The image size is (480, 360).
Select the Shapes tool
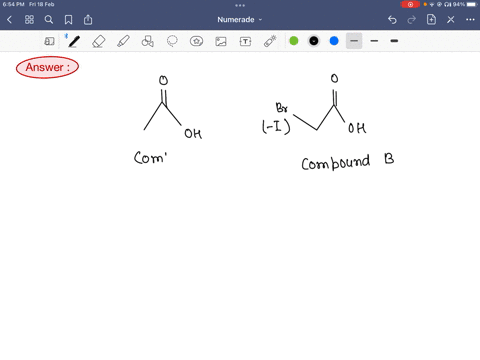coord(147,41)
